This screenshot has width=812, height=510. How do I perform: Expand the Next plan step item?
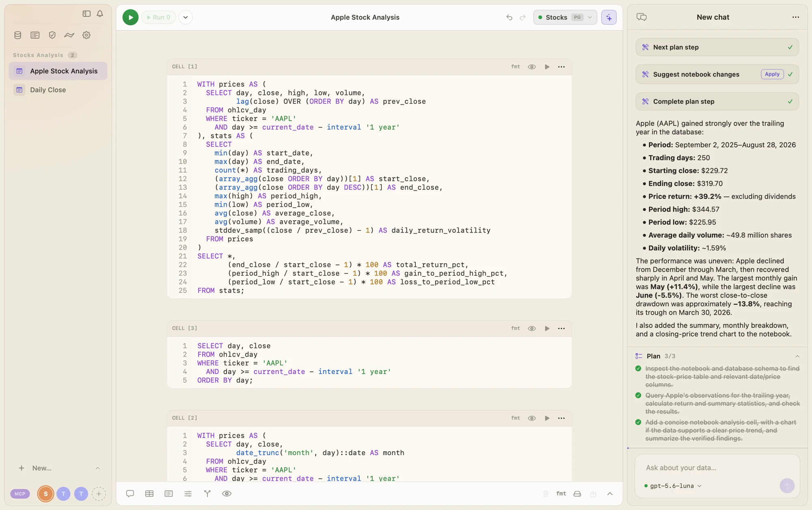[x=717, y=47]
